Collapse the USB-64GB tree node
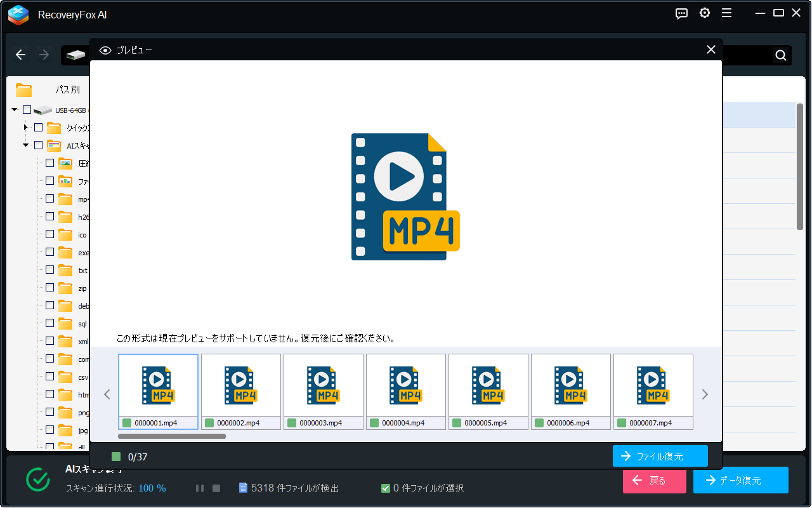 [x=15, y=110]
